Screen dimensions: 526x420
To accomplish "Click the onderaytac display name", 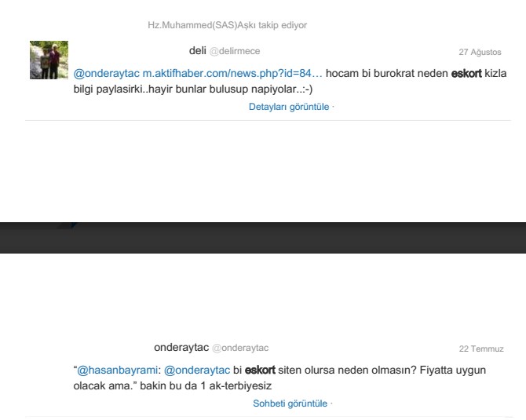I will point(181,348).
